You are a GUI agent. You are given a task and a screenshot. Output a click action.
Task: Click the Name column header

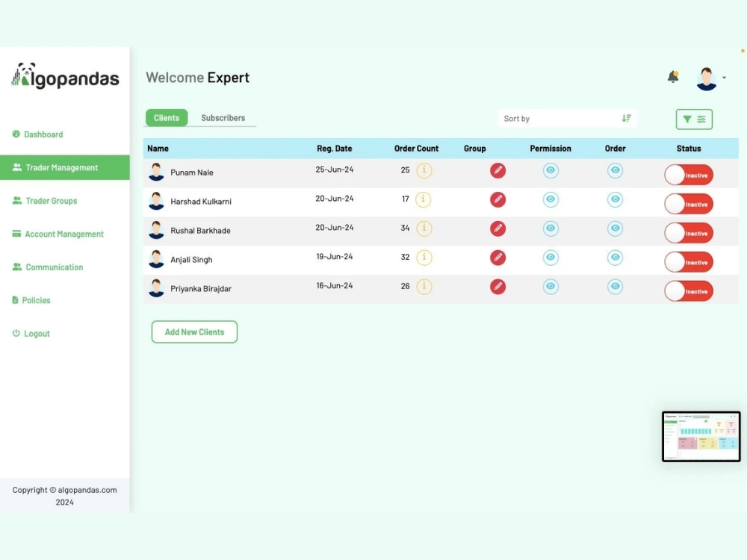point(158,149)
